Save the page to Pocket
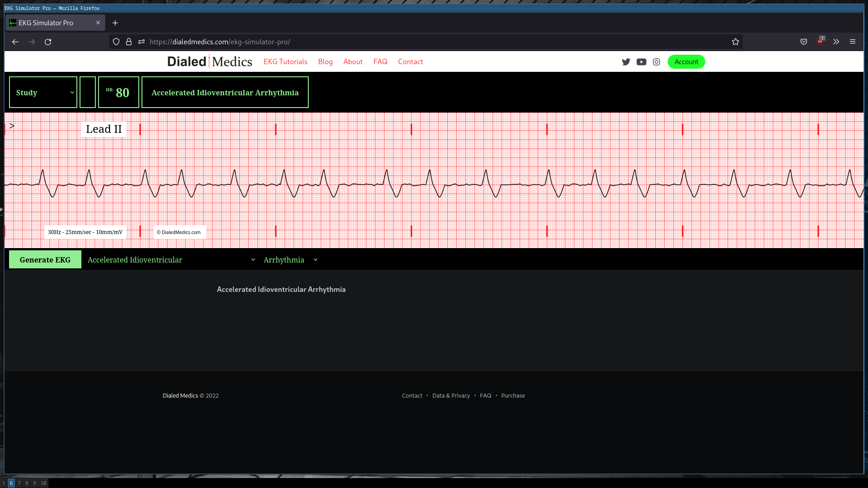Screen dimensions: 868x488 point(804,42)
